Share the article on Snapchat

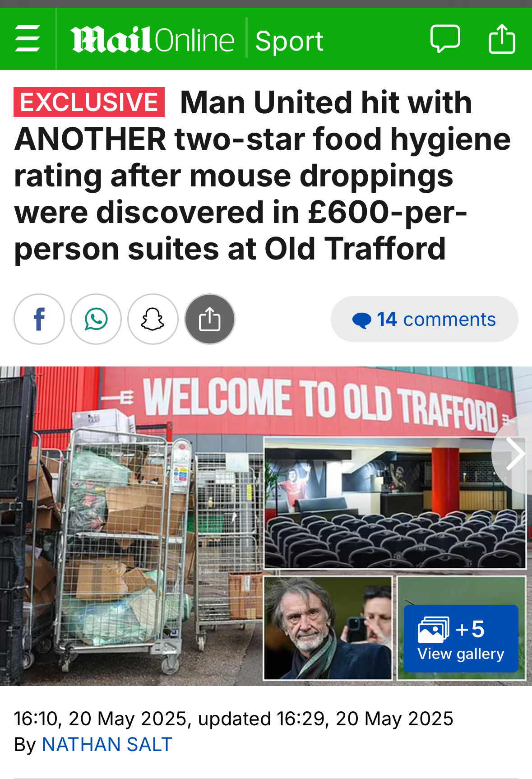[153, 319]
